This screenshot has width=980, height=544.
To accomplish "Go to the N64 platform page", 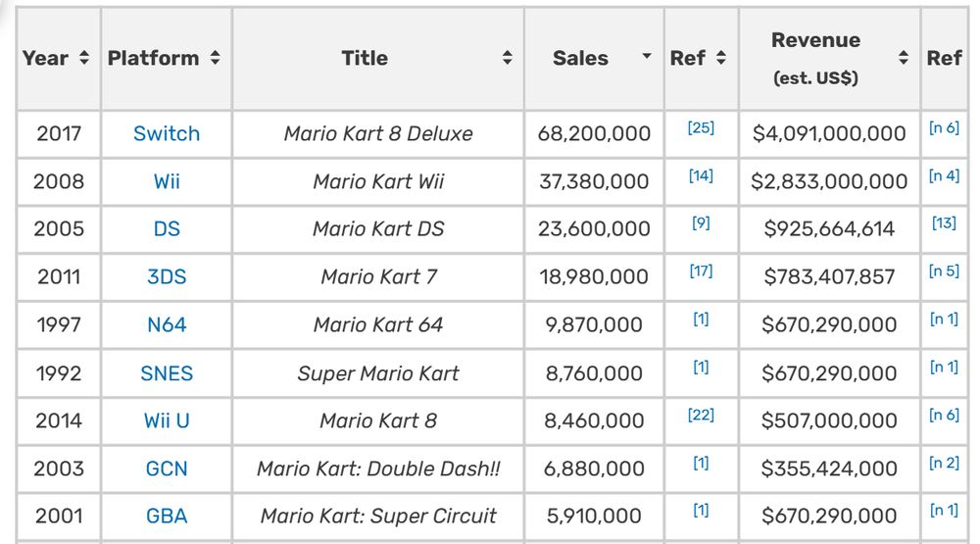I will pyautogui.click(x=167, y=324).
